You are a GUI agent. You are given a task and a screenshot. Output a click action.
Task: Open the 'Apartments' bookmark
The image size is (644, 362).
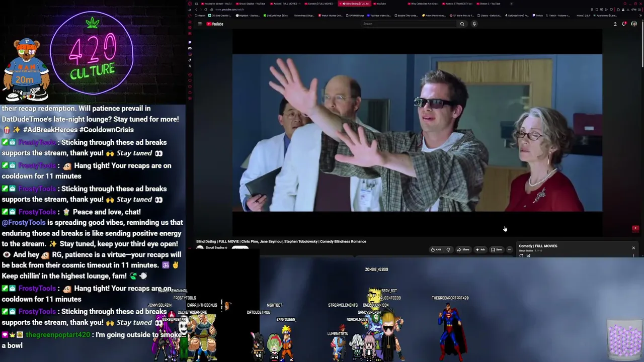coord(604,16)
